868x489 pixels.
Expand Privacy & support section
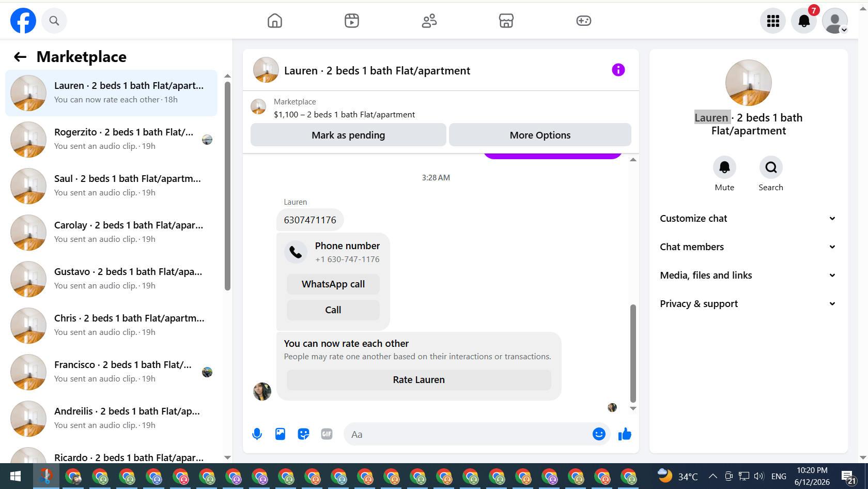coord(748,303)
